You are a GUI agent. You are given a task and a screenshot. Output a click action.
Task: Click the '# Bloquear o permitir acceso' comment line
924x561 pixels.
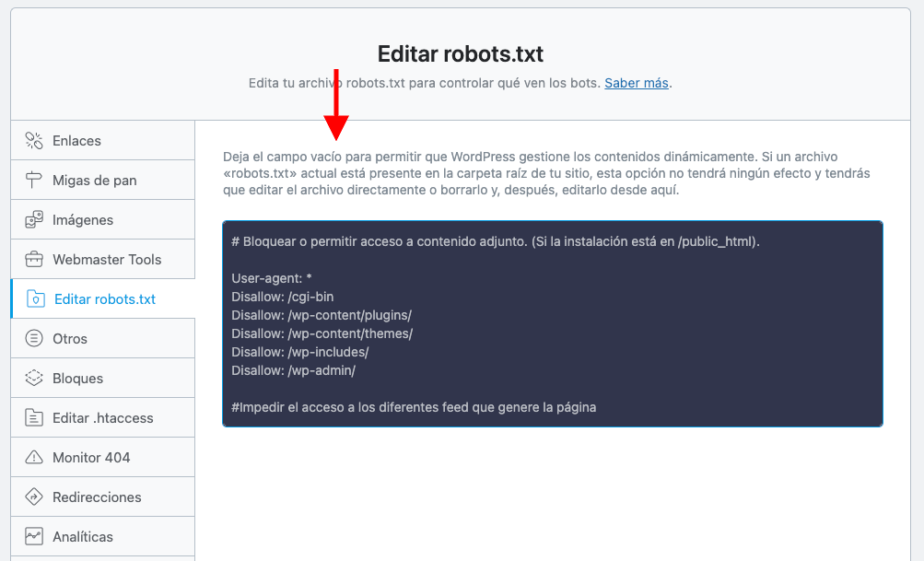click(496, 241)
